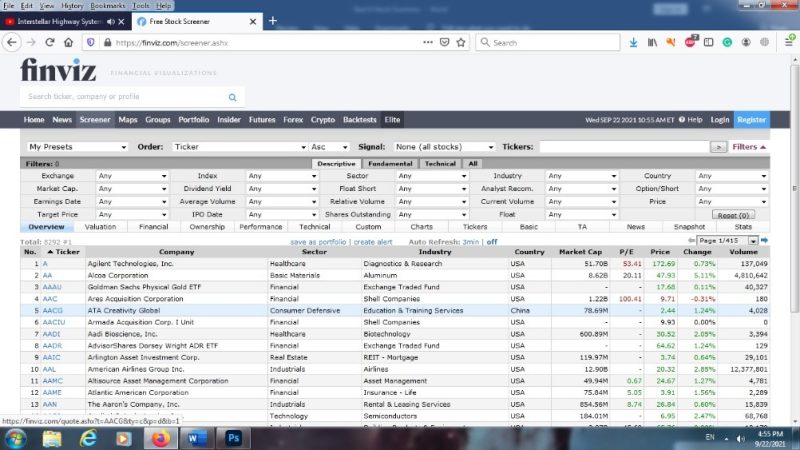
Task: Change Asc sort direction dropdown
Action: point(329,147)
